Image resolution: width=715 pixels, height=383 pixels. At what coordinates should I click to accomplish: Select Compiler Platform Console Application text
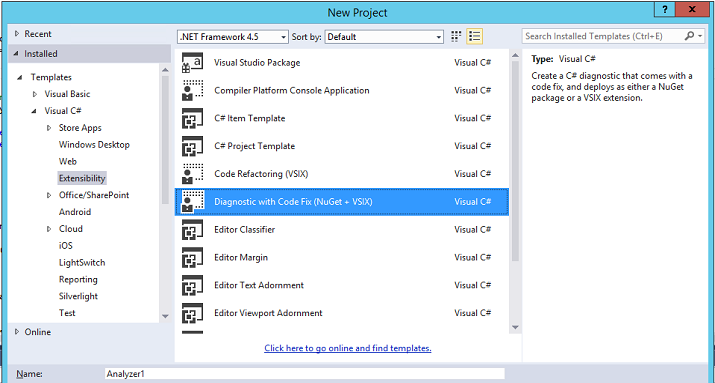click(x=292, y=90)
